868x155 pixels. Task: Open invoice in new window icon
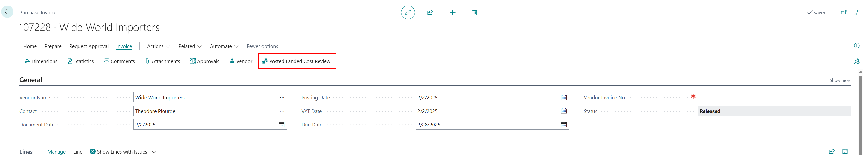(844, 12)
